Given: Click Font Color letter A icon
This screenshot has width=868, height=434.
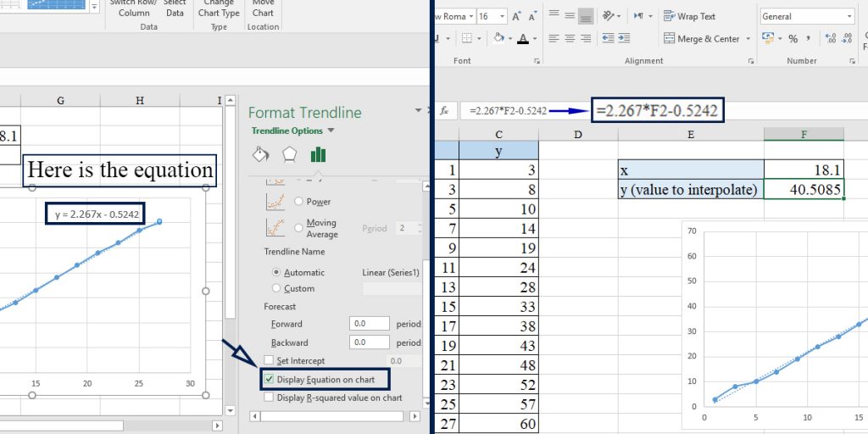Looking at the screenshot, I should point(522,38).
